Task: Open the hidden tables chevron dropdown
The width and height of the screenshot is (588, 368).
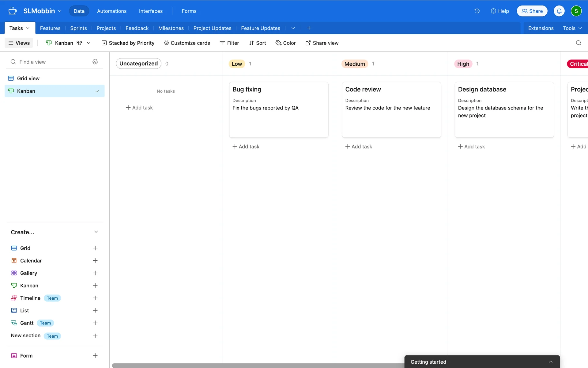Action: point(293,28)
